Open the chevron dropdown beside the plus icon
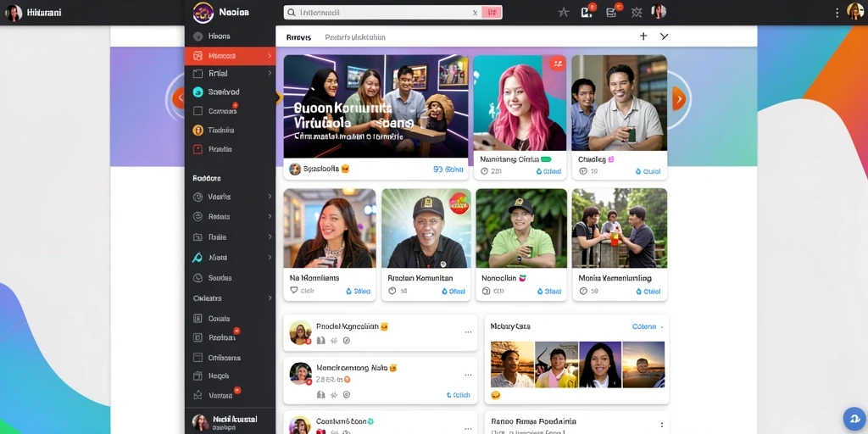 coord(665,36)
